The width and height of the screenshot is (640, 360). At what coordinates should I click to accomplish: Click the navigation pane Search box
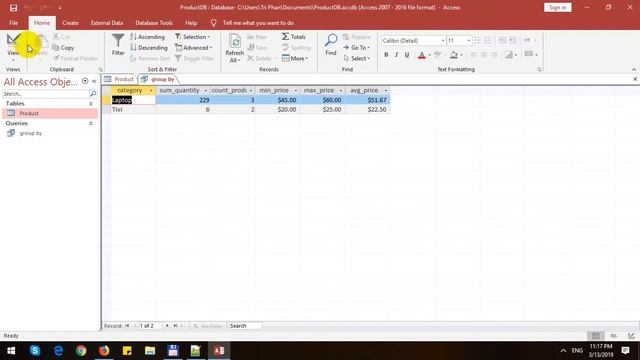[45, 94]
